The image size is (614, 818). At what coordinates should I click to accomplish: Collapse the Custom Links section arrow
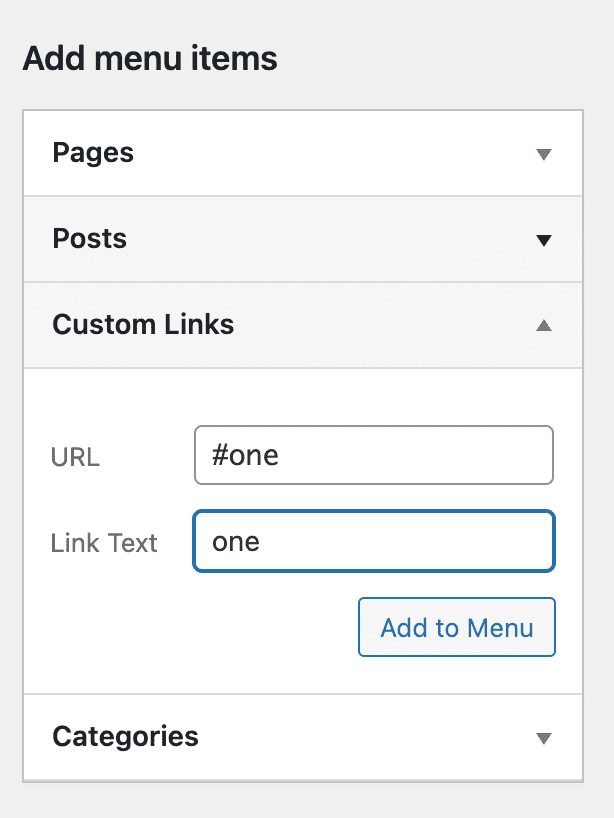pyautogui.click(x=543, y=325)
